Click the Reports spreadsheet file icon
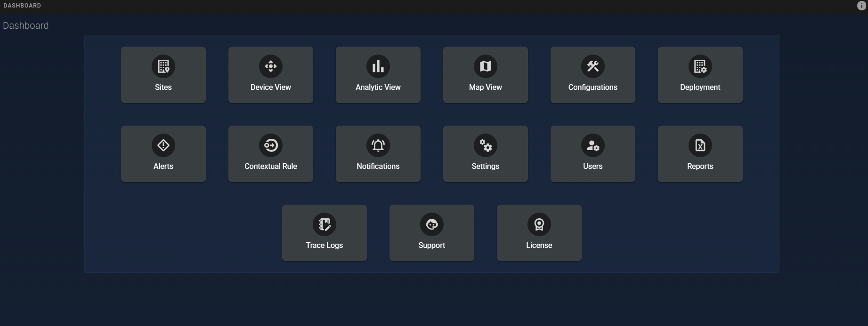The image size is (868, 326). [700, 145]
